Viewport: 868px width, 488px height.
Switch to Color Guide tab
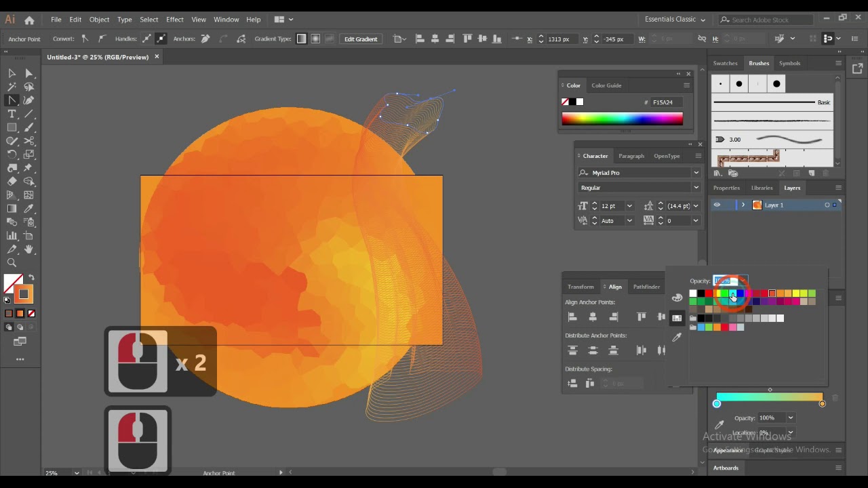606,85
